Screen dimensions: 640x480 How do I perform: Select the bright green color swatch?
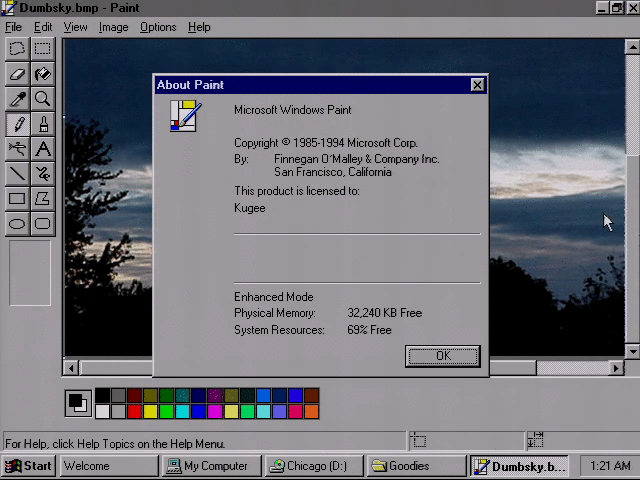pos(167,411)
